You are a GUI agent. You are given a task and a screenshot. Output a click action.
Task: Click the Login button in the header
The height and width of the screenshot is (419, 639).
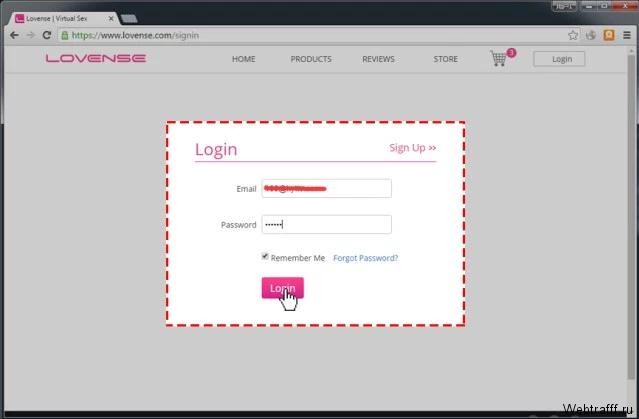tap(559, 59)
